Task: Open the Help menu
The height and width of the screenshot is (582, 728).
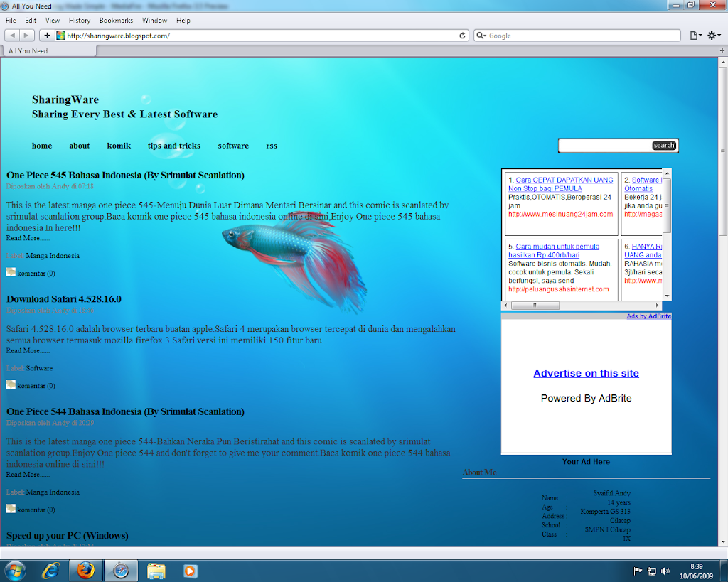Action: pos(183,21)
